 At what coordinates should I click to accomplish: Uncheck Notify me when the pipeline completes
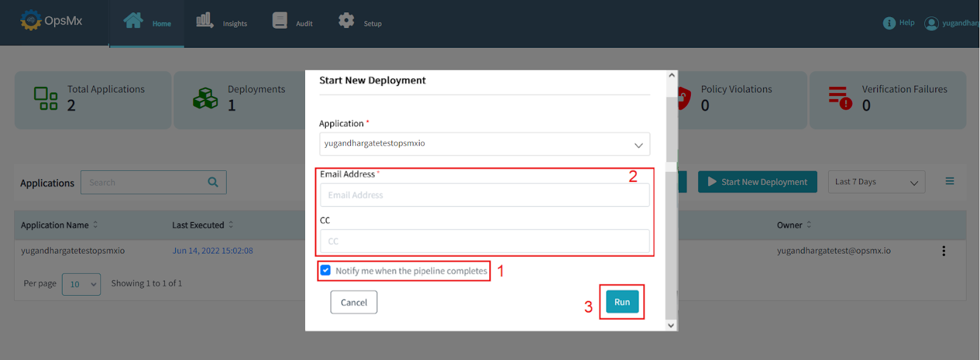click(x=326, y=271)
